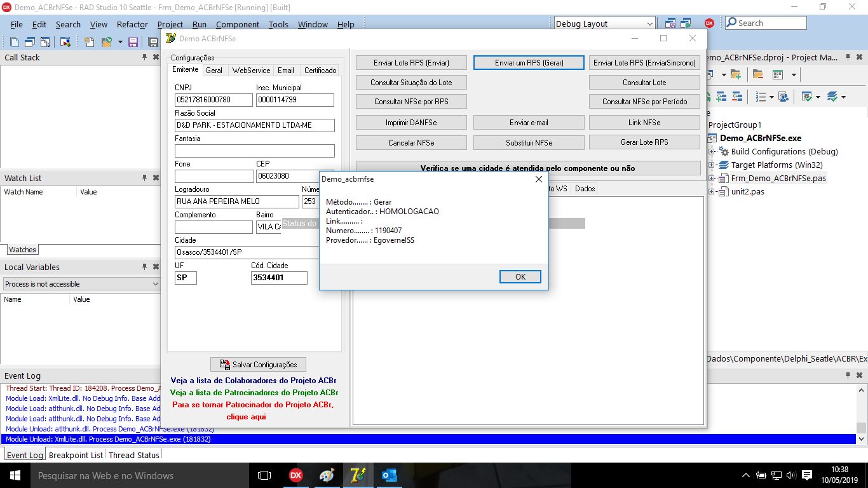Pin the Watch List panel
Screen dimensions: 868x488
click(144, 178)
